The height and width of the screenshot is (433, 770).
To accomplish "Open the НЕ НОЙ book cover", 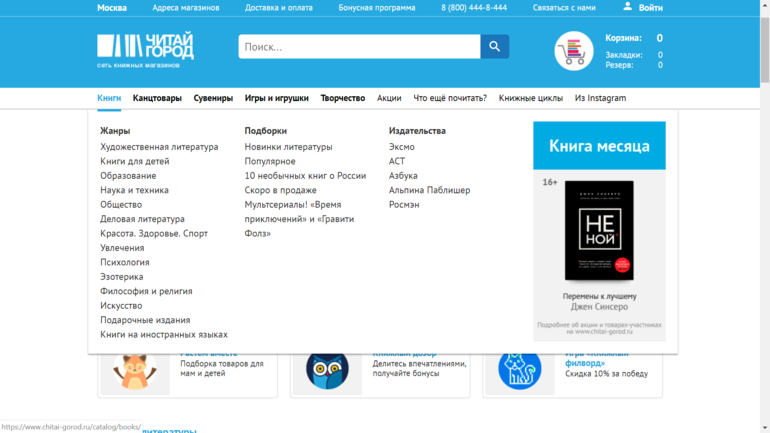I will tap(599, 231).
